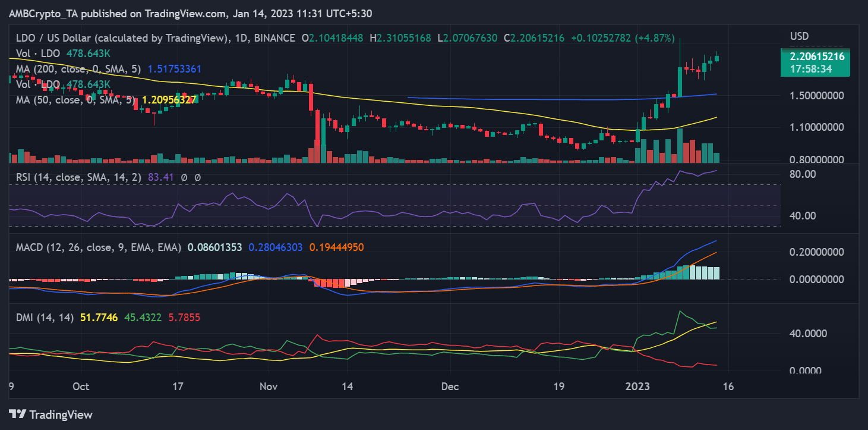This screenshot has width=868, height=430.
Task: Click the MACD (12, 26, close, 9, EMA, EMA) label
Action: 97,247
